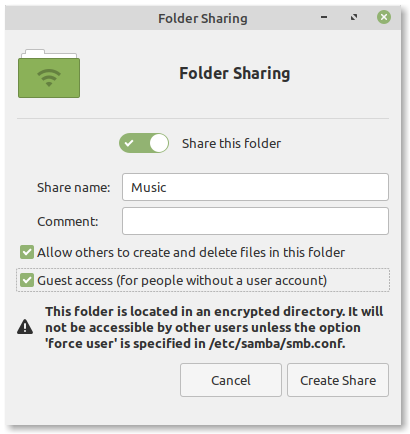Uncheck Allow others to create and delete files
410x434 pixels.
27,252
